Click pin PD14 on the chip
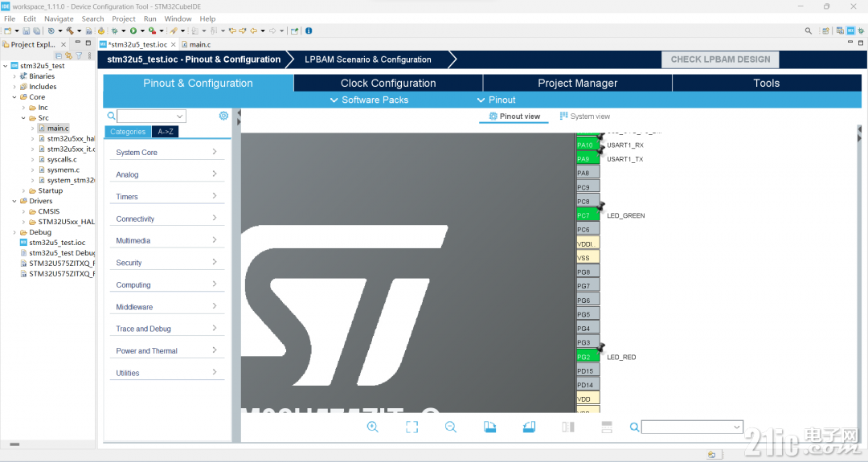Screen dimensions: 868x462 click(588, 385)
